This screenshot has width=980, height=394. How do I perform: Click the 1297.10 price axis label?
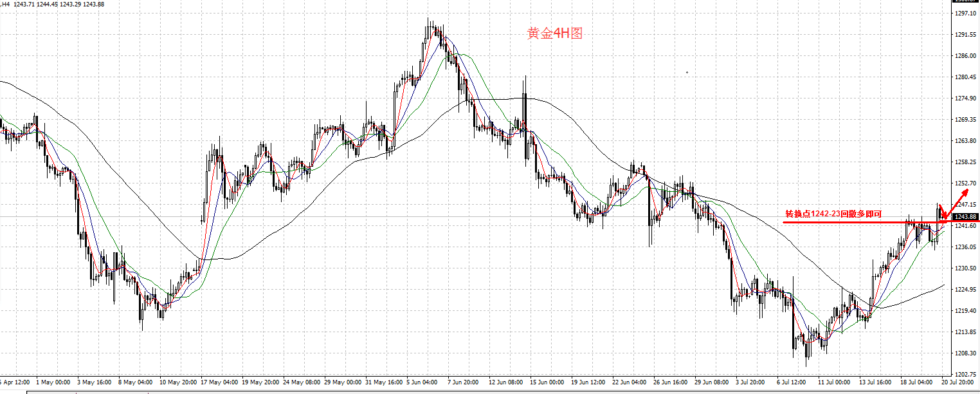click(966, 13)
